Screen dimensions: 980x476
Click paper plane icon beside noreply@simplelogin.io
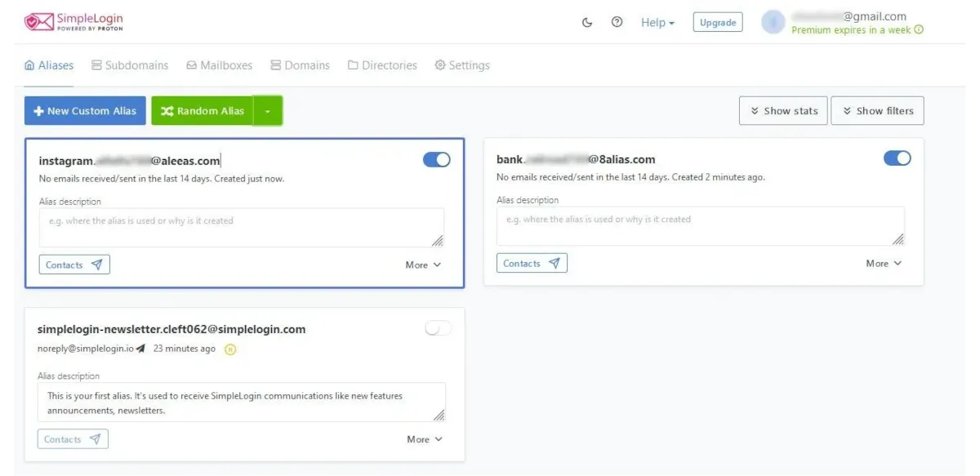pos(140,349)
